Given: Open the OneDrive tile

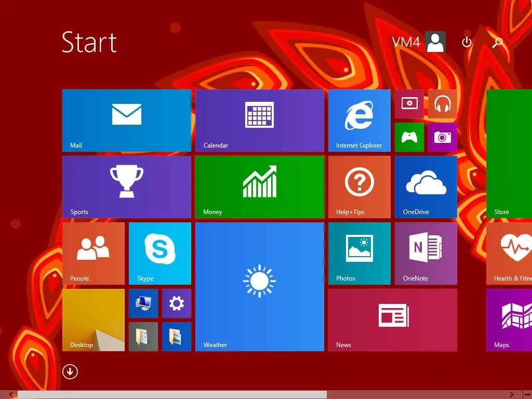Looking at the screenshot, I should [x=426, y=187].
